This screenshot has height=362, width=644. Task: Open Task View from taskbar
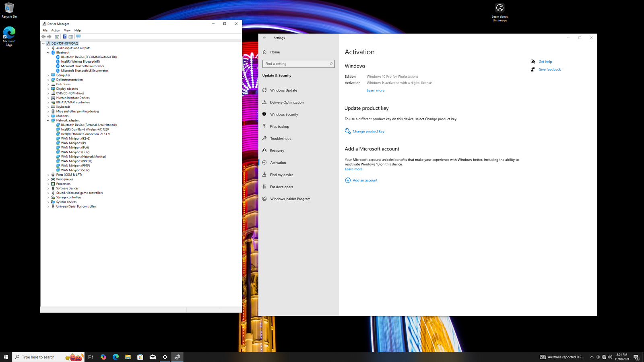click(x=91, y=357)
